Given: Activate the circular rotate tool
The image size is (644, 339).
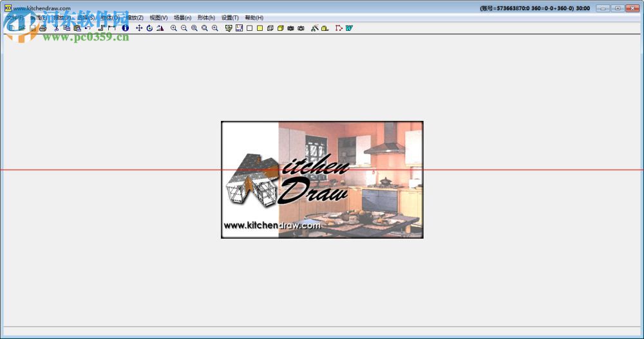Looking at the screenshot, I should click(149, 28).
